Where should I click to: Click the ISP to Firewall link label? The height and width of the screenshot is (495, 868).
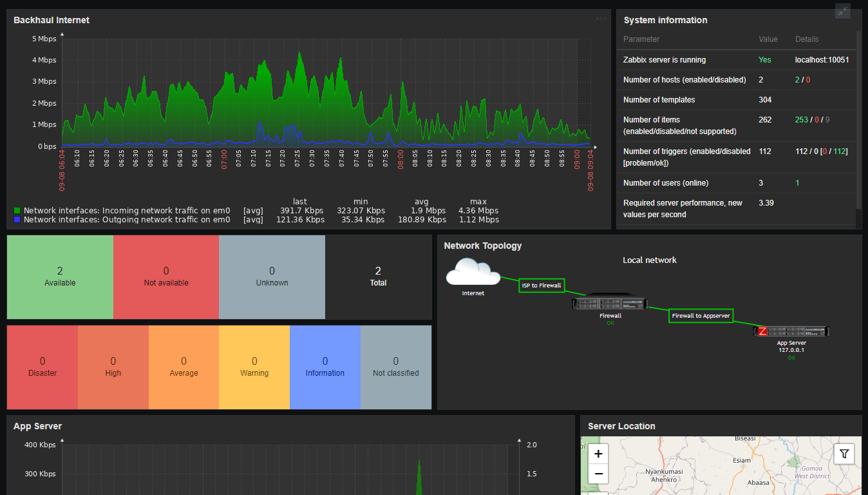tap(541, 285)
